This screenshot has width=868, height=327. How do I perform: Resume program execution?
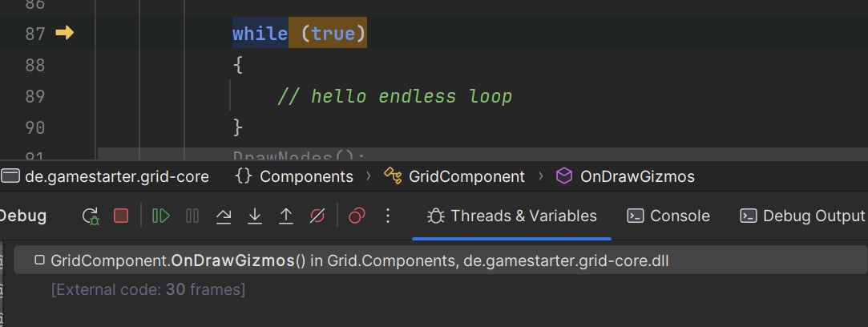(161, 216)
